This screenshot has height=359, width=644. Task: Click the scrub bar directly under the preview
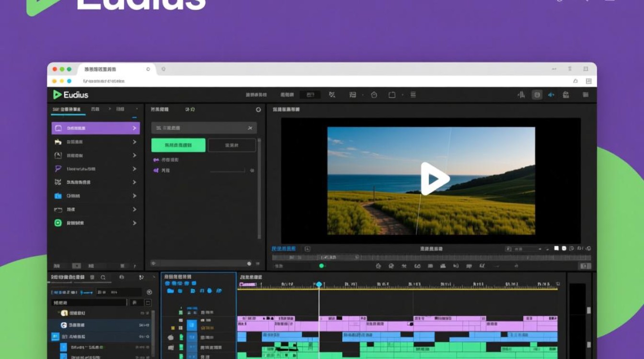point(431,258)
